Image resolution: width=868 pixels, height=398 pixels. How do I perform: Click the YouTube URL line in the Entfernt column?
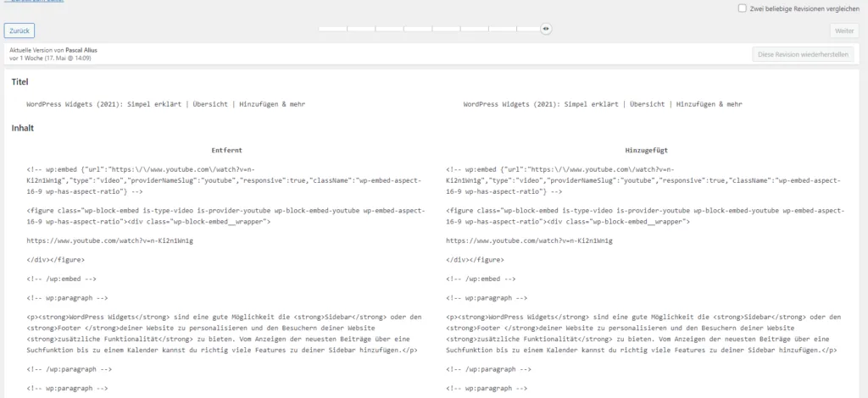[109, 240]
